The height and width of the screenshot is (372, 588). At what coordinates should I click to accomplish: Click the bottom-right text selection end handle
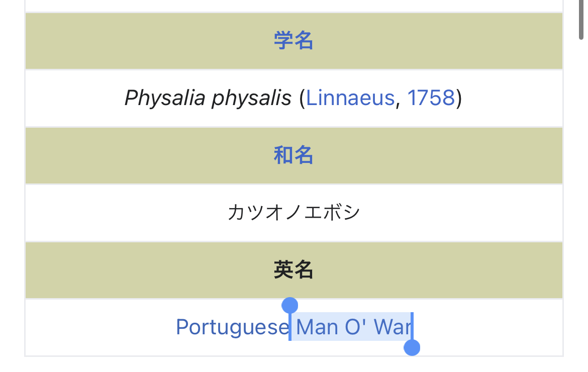412,347
